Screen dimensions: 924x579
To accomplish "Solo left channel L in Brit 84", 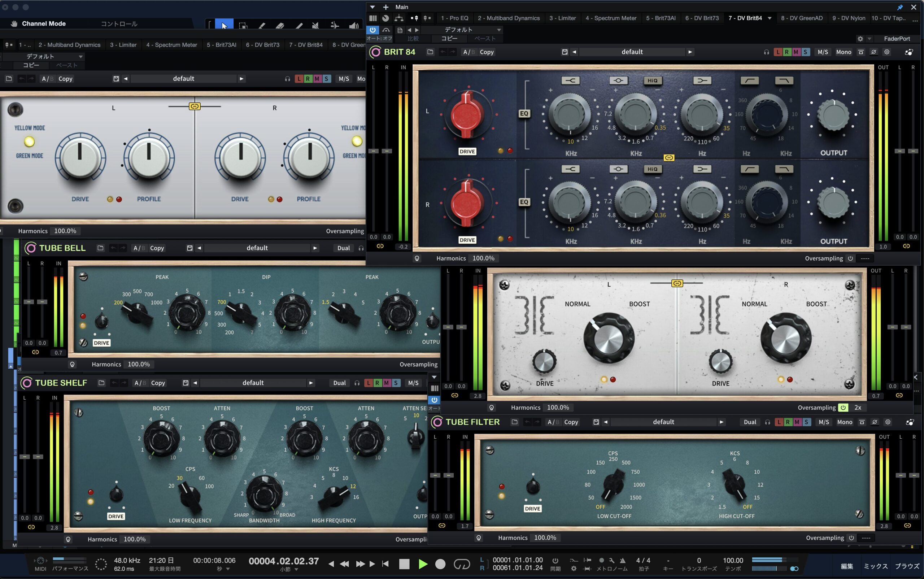I will point(777,52).
